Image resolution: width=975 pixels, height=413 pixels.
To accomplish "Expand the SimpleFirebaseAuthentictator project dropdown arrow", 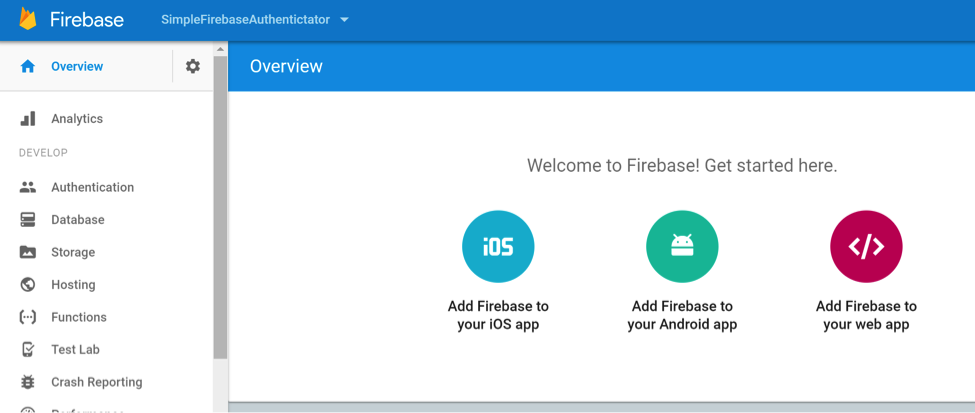I will pyautogui.click(x=345, y=20).
